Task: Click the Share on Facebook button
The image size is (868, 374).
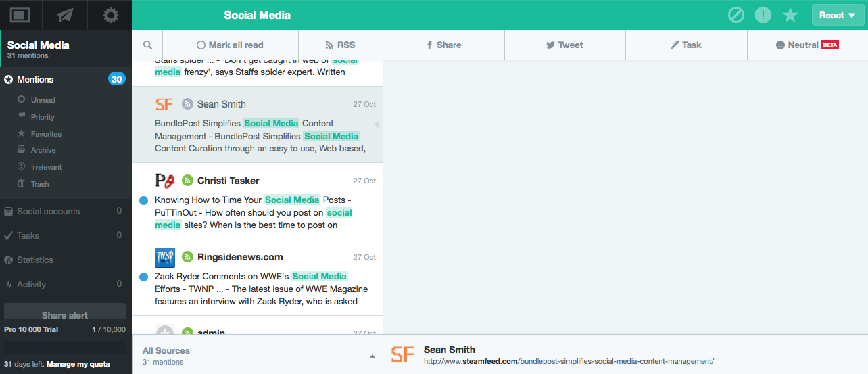Action: pyautogui.click(x=443, y=45)
